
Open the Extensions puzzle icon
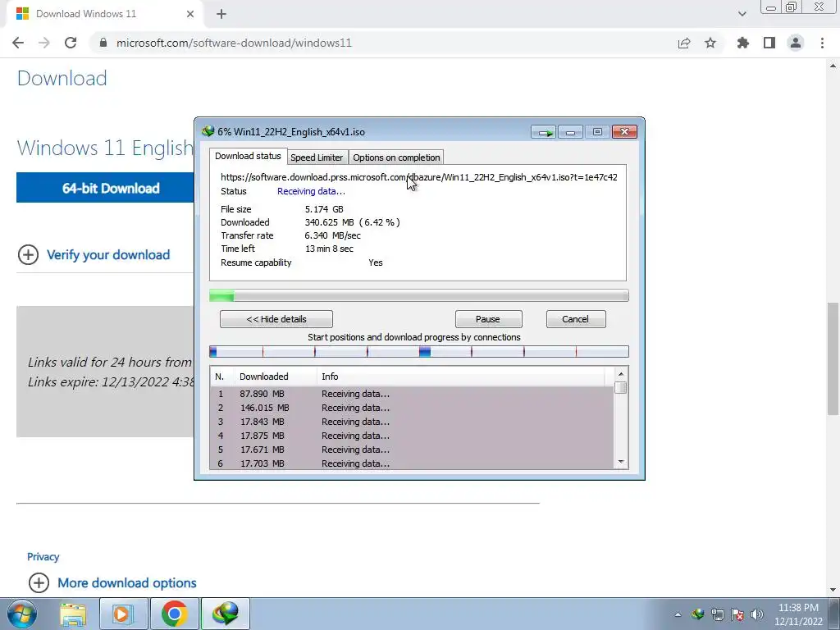(x=743, y=43)
